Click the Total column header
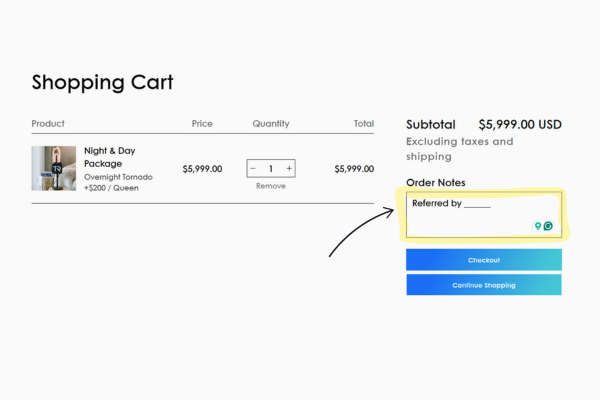The image size is (600, 400). pyautogui.click(x=364, y=124)
